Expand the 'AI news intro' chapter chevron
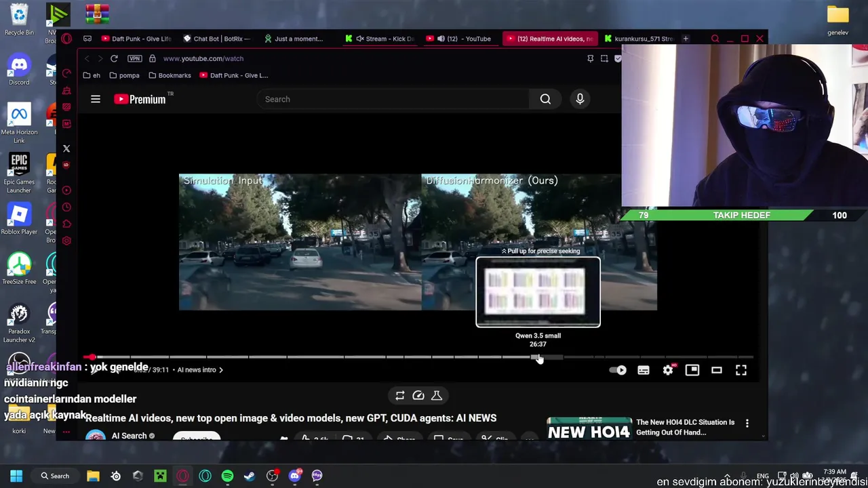This screenshot has width=868, height=488. (x=220, y=370)
